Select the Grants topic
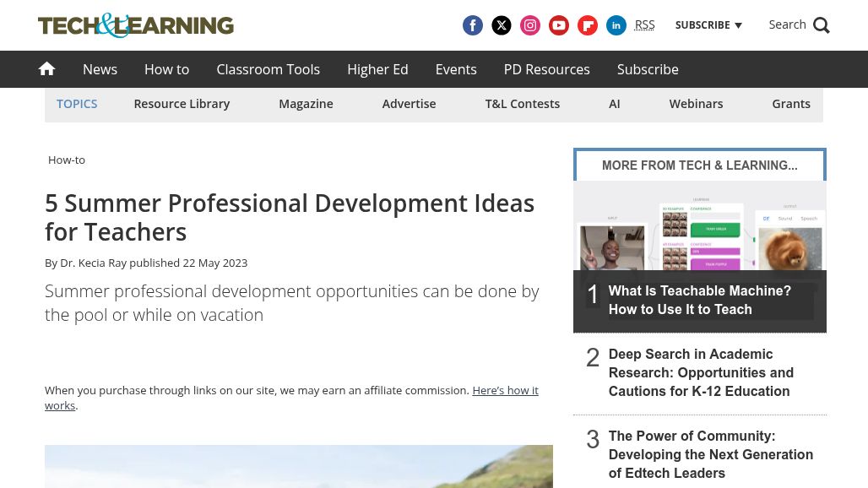The width and height of the screenshot is (868, 488). [790, 104]
